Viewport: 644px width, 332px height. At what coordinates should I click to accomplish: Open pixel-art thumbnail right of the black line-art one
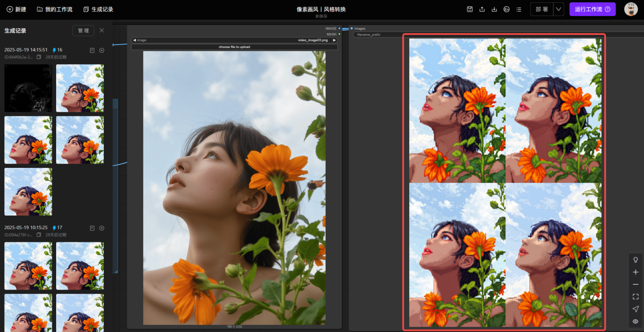tap(80, 88)
